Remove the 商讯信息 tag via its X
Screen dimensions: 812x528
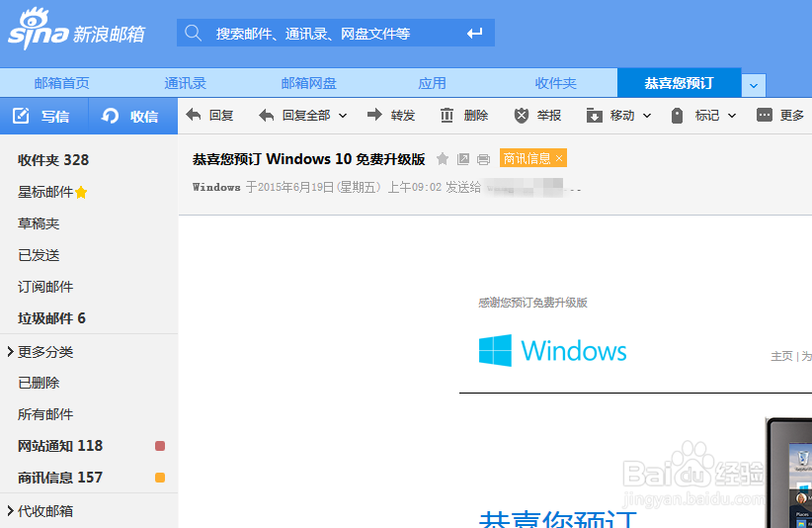point(559,158)
